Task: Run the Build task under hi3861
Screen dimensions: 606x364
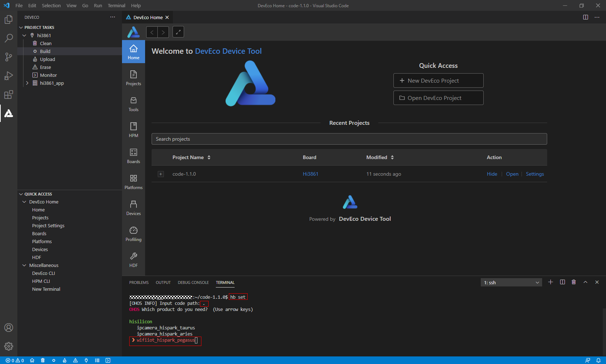Action: [x=69, y=51]
